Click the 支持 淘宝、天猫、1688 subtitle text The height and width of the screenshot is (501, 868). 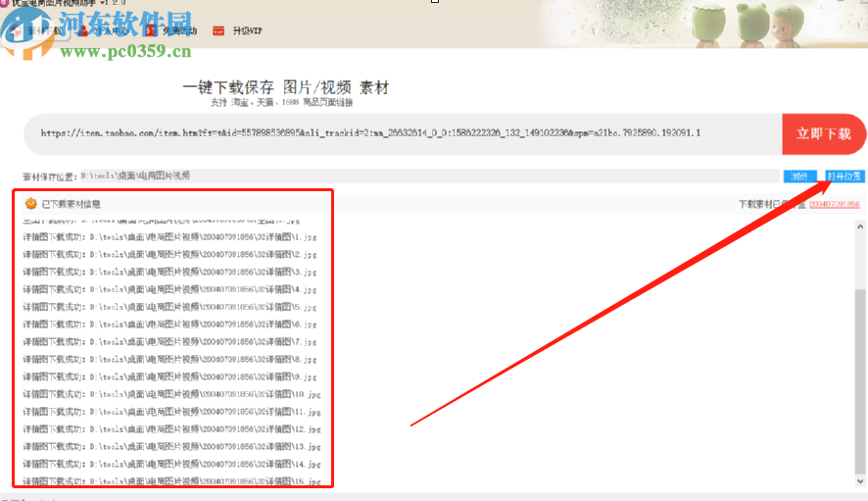(x=282, y=103)
